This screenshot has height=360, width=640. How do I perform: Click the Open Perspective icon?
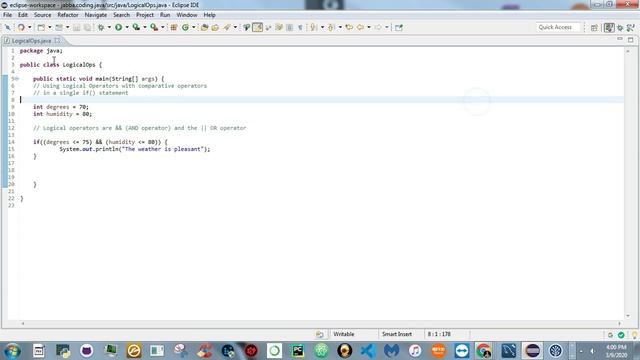click(594, 27)
